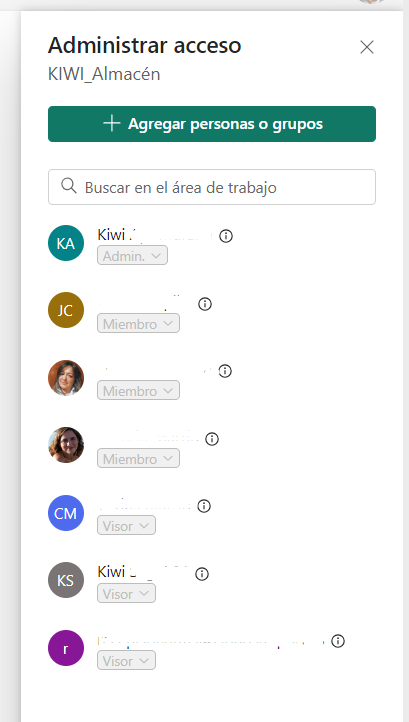This screenshot has height=722, width=409.
Task: Focus the Buscar en el área de trabajo field
Action: (x=212, y=187)
